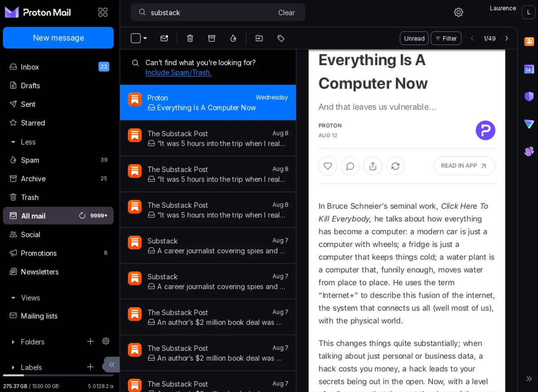The width and height of the screenshot is (538, 392).
Task: Open the Proton Everything Is A Computer Now email
Action: (208, 103)
